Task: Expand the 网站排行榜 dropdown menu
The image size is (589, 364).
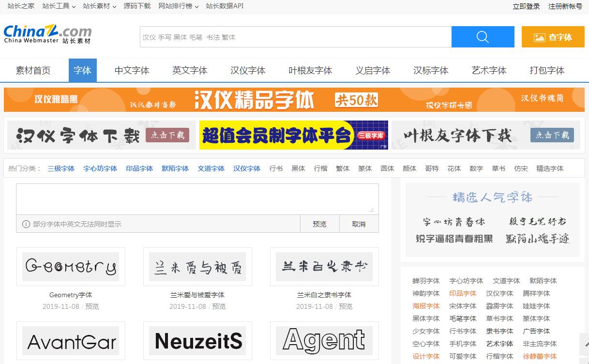Action: [178, 6]
